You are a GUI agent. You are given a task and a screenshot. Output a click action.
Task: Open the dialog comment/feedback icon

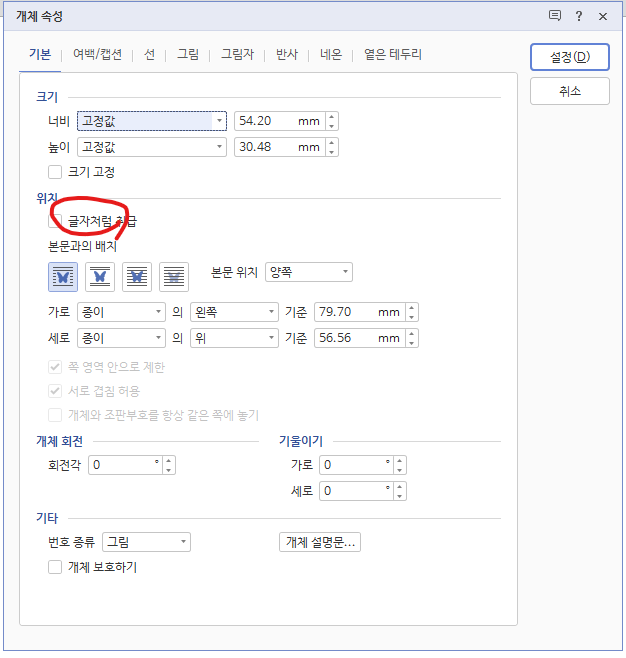(x=555, y=16)
